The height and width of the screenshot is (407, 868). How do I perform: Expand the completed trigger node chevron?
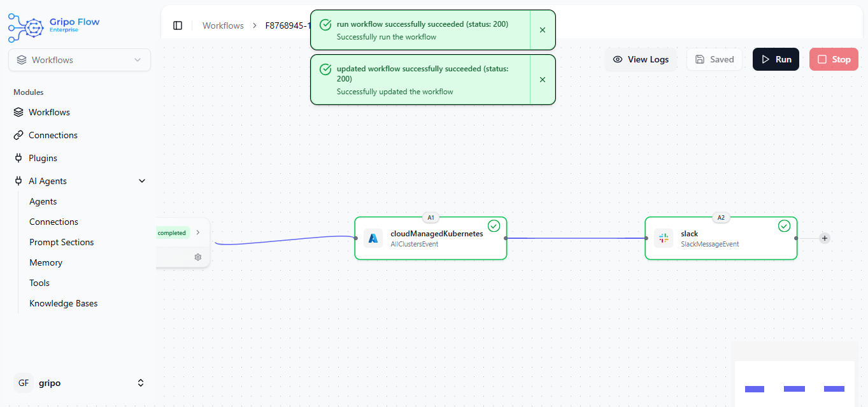[x=198, y=232]
